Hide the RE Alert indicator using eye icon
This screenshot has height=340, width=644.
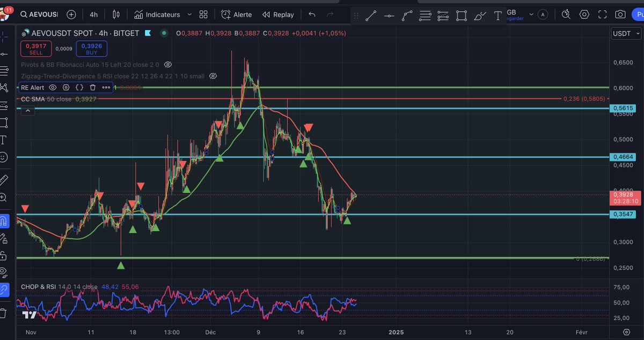(53, 88)
